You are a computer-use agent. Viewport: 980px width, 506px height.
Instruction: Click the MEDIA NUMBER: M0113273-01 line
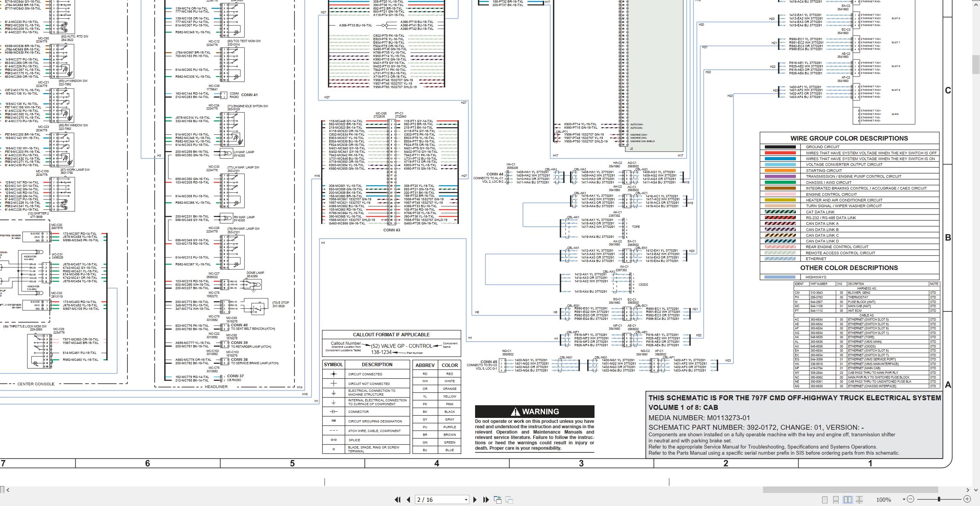[699, 418]
